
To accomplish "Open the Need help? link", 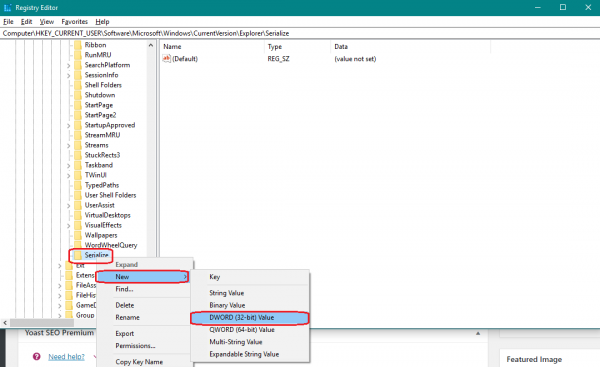I will pyautogui.click(x=66, y=357).
